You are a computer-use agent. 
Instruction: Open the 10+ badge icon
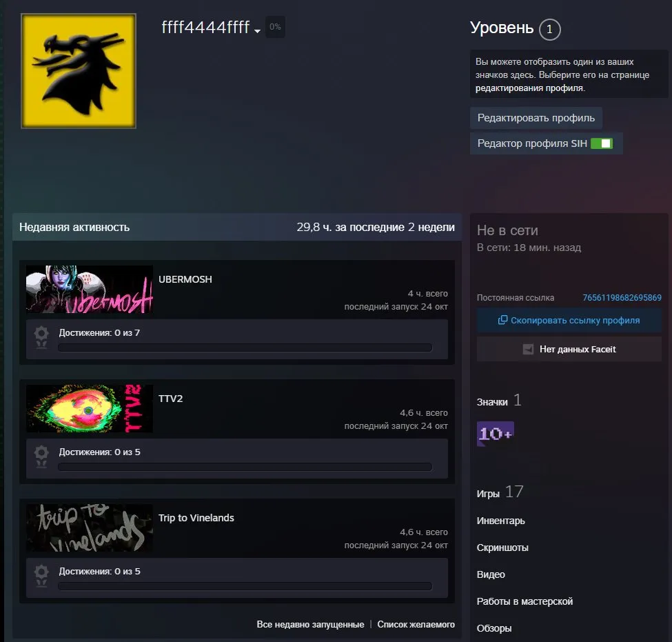[496, 434]
